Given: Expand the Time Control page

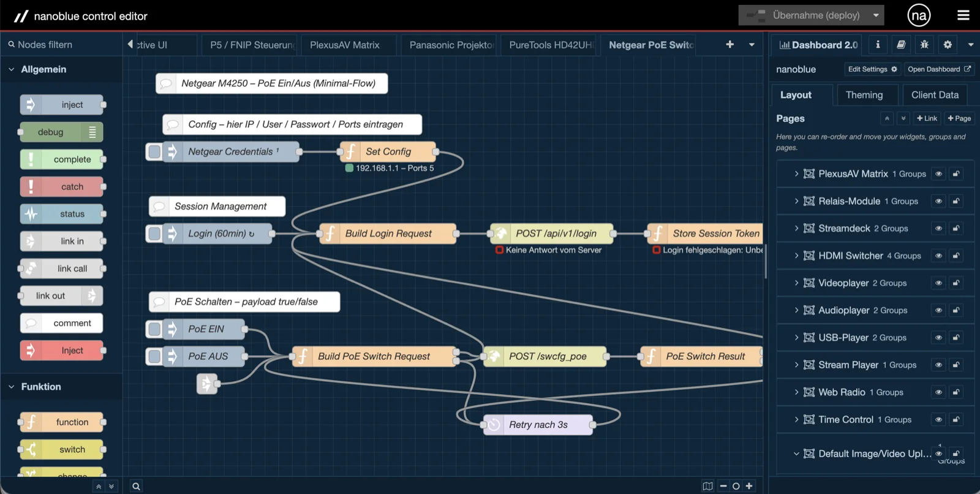Looking at the screenshot, I should (x=796, y=419).
